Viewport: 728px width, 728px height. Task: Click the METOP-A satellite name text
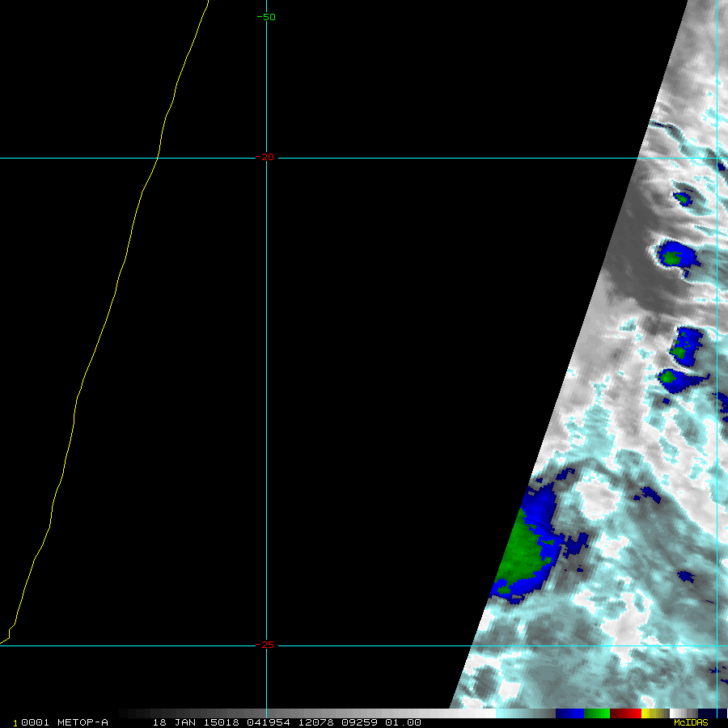pos(83,722)
